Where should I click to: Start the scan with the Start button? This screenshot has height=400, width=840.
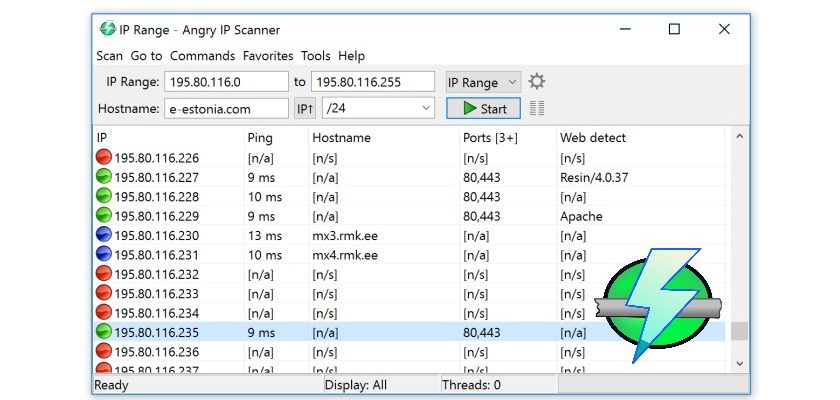483,108
